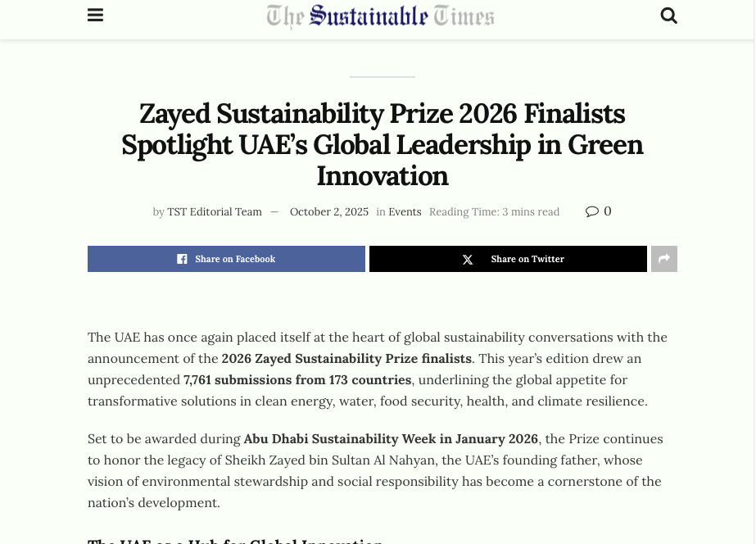Viewport: 756px width, 544px height.
Task: Click the word 'by' before author name
Action: [x=159, y=212]
